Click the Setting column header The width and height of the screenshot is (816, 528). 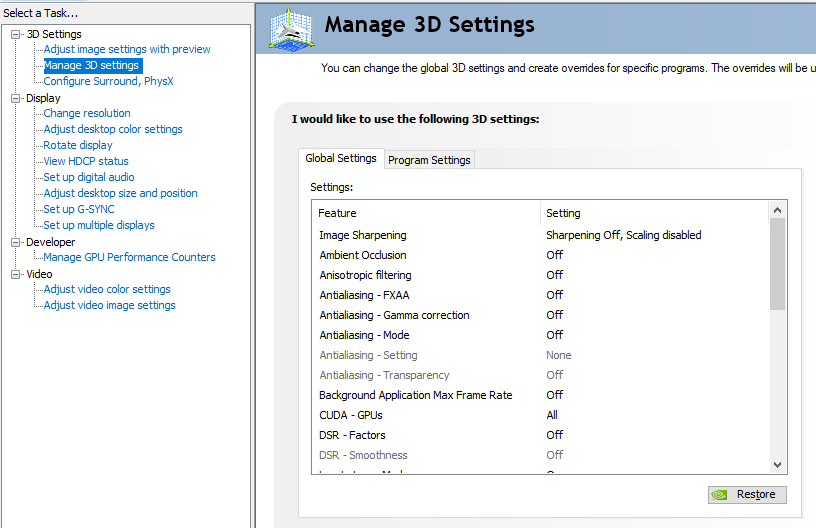655,213
